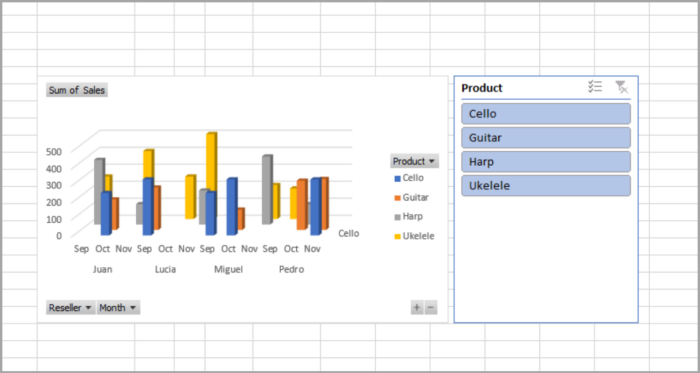Select the Product slicer header title

[482, 88]
